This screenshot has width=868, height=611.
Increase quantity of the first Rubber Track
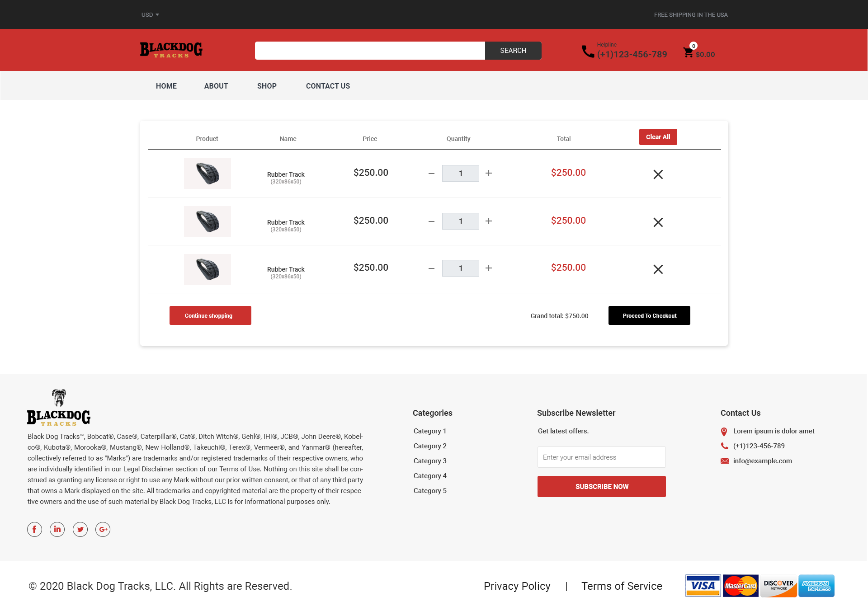pos(489,173)
